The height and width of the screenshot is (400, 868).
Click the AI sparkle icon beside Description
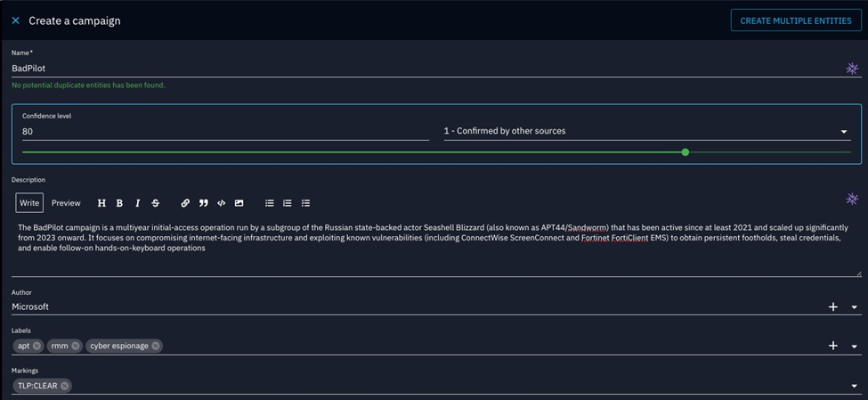(852, 199)
